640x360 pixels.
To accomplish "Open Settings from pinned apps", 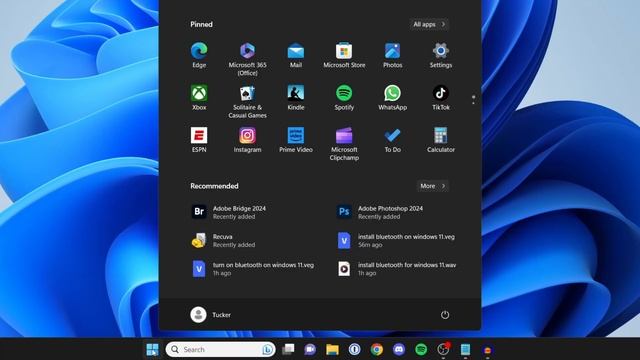I will tap(441, 55).
